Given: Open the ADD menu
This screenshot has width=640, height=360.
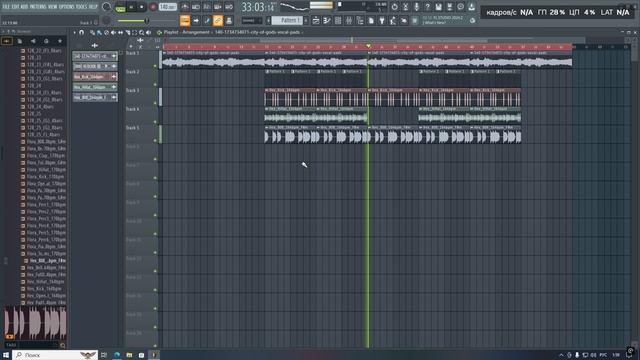Looking at the screenshot, I should tap(24, 7).
